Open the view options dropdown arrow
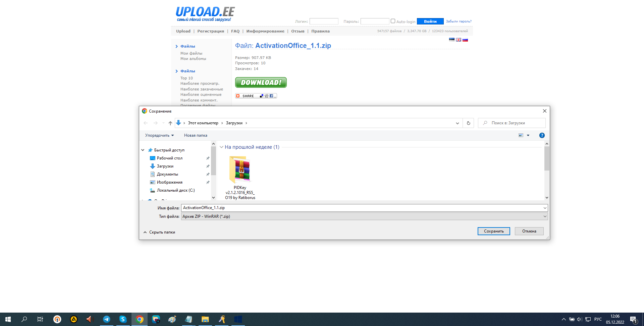This screenshot has height=326, width=644. pyautogui.click(x=528, y=135)
